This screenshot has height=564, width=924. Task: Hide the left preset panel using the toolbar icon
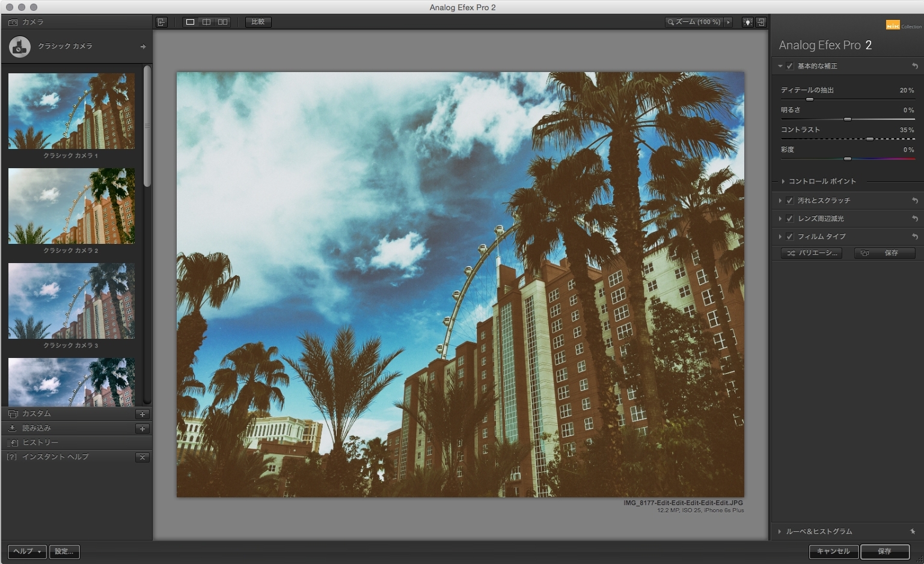pos(161,22)
